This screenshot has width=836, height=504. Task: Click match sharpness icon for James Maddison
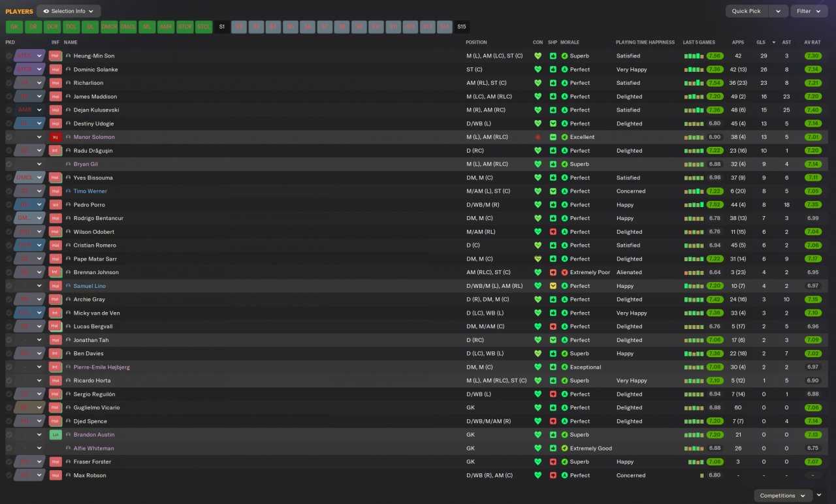(x=553, y=97)
